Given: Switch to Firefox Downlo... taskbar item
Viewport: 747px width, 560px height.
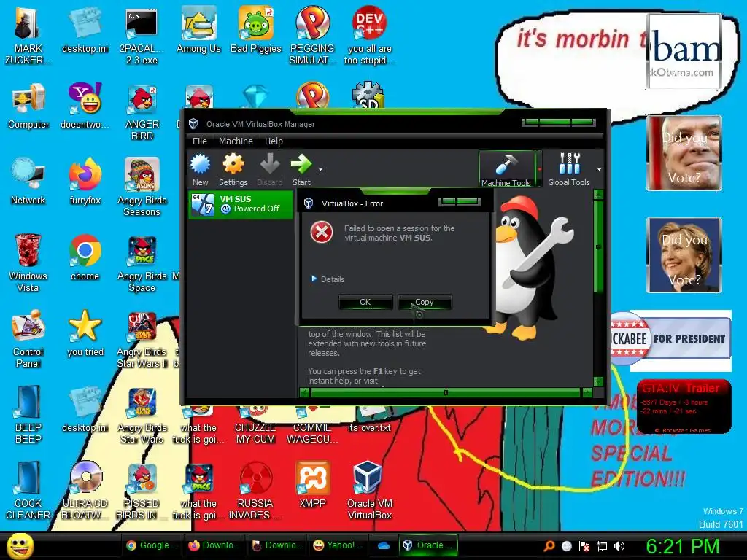Looking at the screenshot, I should point(214,545).
